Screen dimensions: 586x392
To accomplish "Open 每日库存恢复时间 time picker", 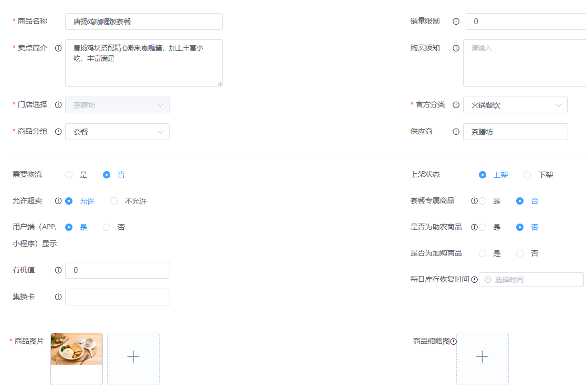I will [531, 280].
